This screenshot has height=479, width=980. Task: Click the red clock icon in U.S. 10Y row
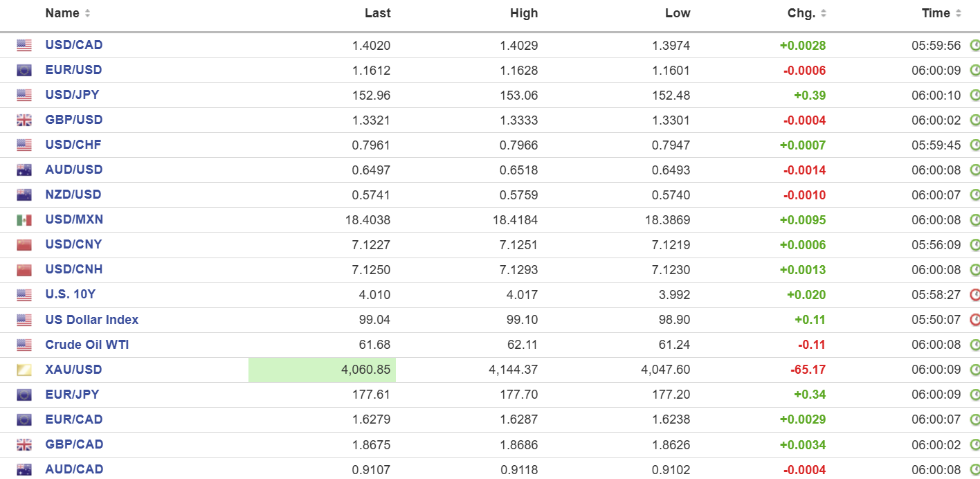tap(974, 295)
